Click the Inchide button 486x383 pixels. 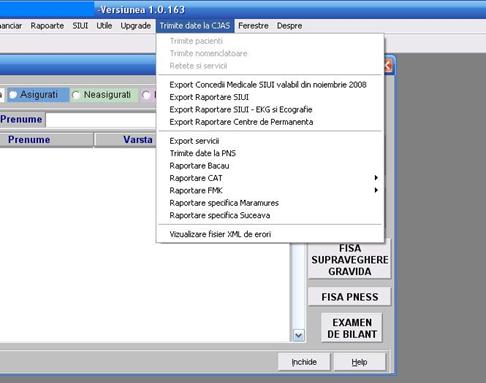click(304, 362)
